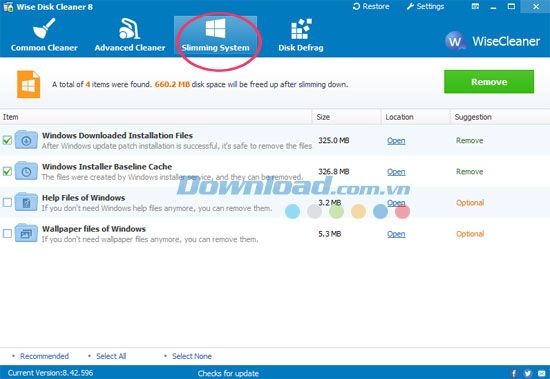Click the green Remove button
Image resolution: width=550 pixels, height=379 pixels.
(x=489, y=82)
